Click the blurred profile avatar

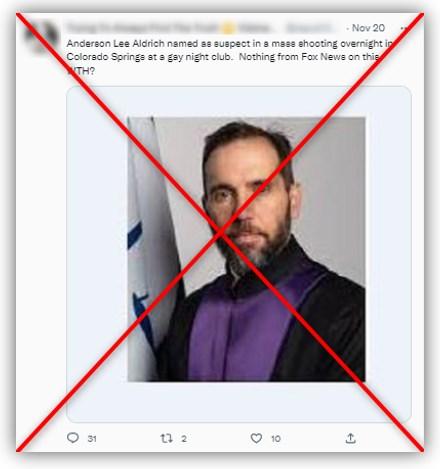(41, 35)
